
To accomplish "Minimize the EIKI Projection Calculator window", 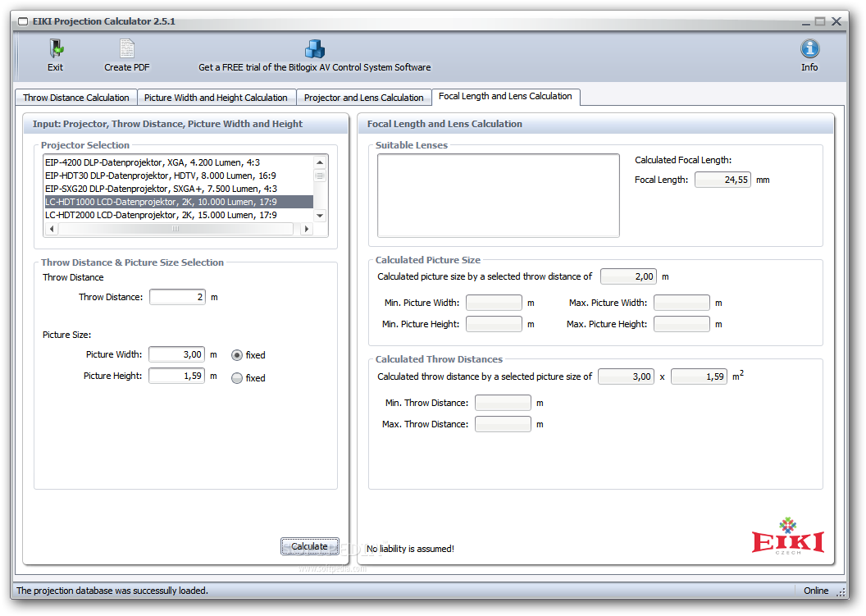I will 806,22.
